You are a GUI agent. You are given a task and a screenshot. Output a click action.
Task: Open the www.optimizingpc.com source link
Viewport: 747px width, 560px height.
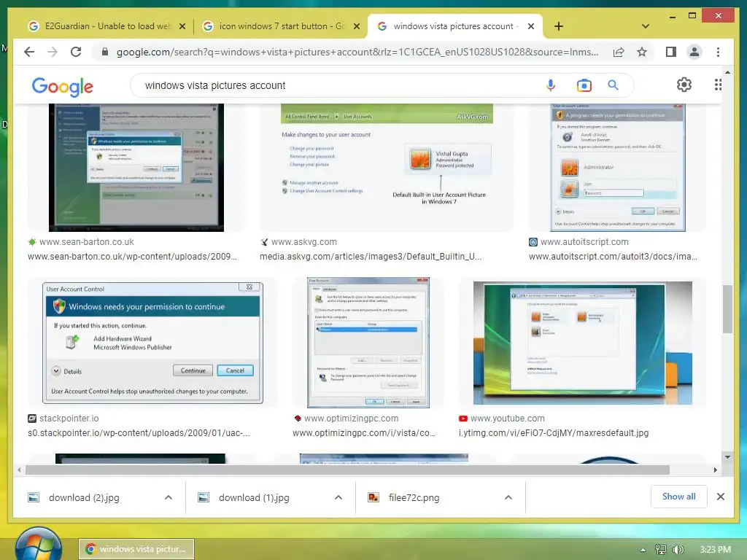[x=351, y=418]
